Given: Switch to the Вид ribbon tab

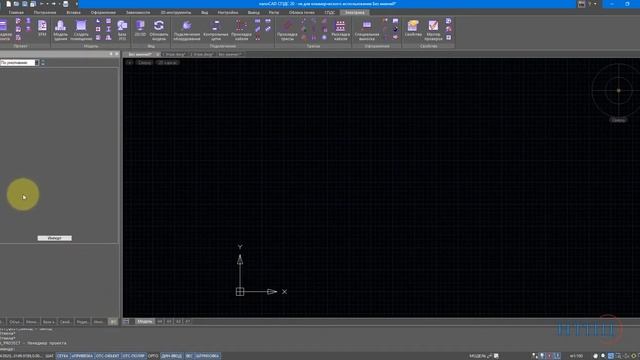Looking at the screenshot, I should coord(204,12).
